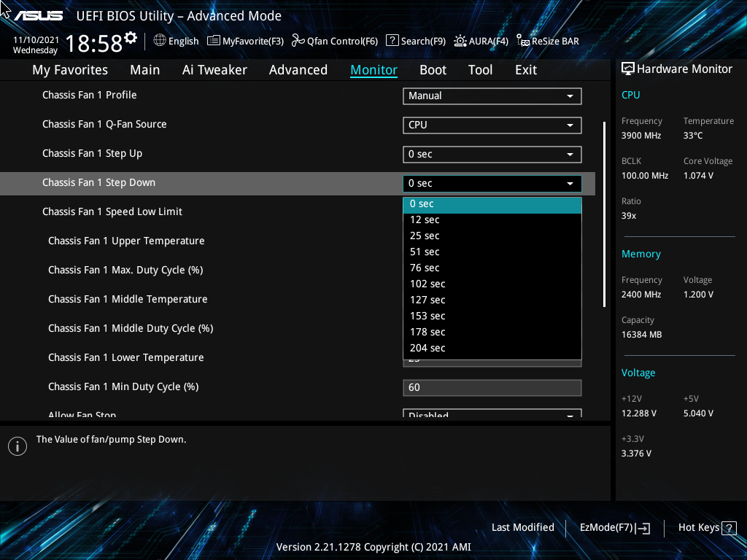Click +12V voltage value 12.288 V
This screenshot has width=747, height=560.
coord(639,413)
